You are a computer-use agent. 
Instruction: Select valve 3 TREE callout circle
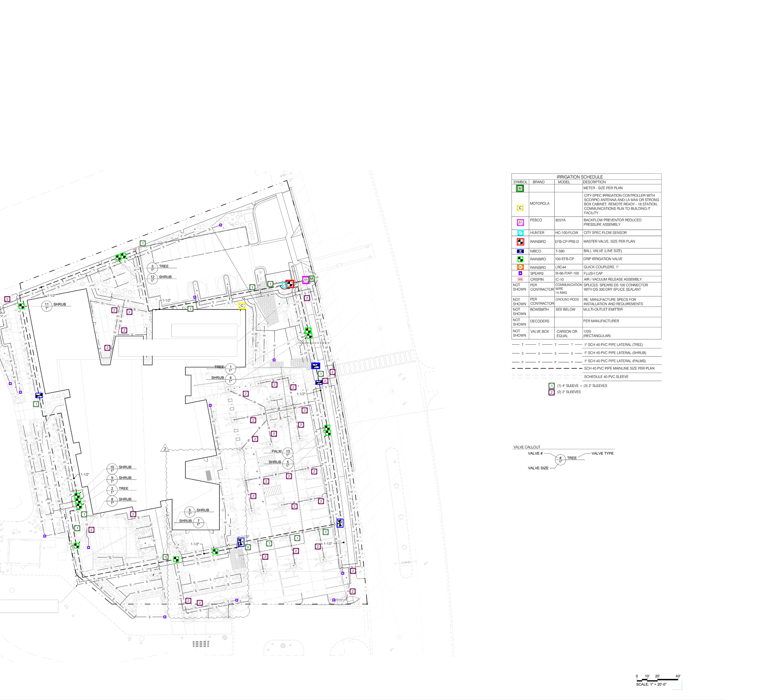tap(153, 268)
